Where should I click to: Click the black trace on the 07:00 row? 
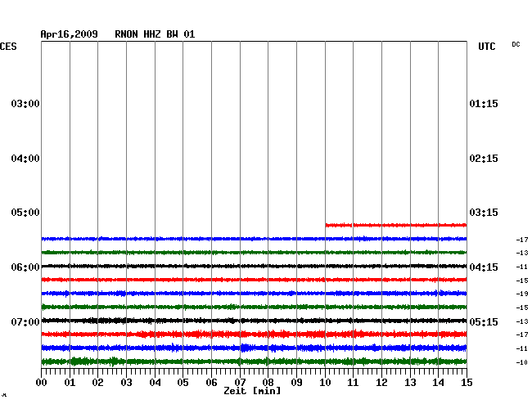[x=254, y=321]
